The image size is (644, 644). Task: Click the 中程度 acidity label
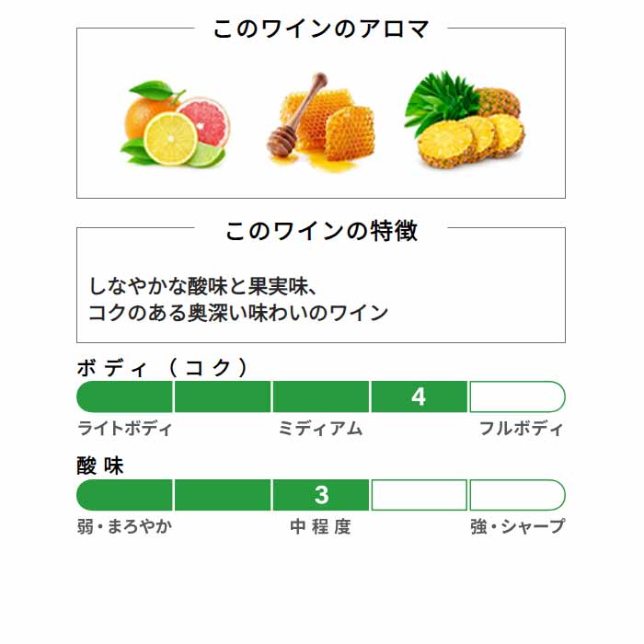click(x=321, y=526)
